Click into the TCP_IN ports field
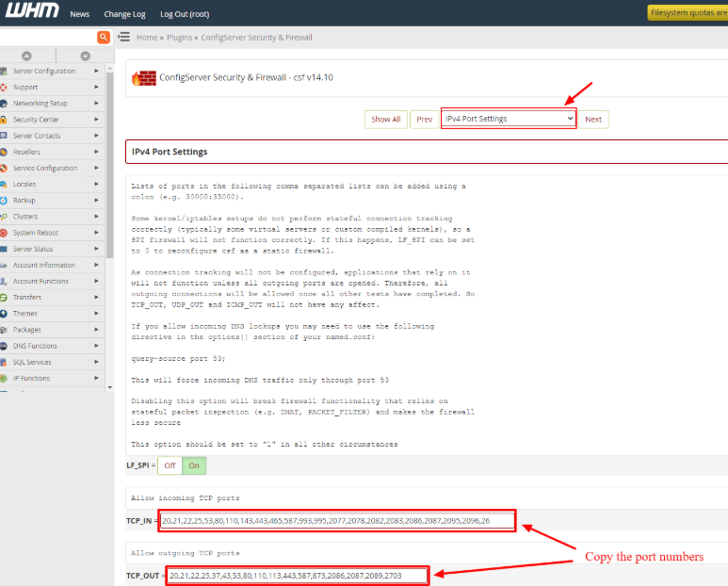 337,521
